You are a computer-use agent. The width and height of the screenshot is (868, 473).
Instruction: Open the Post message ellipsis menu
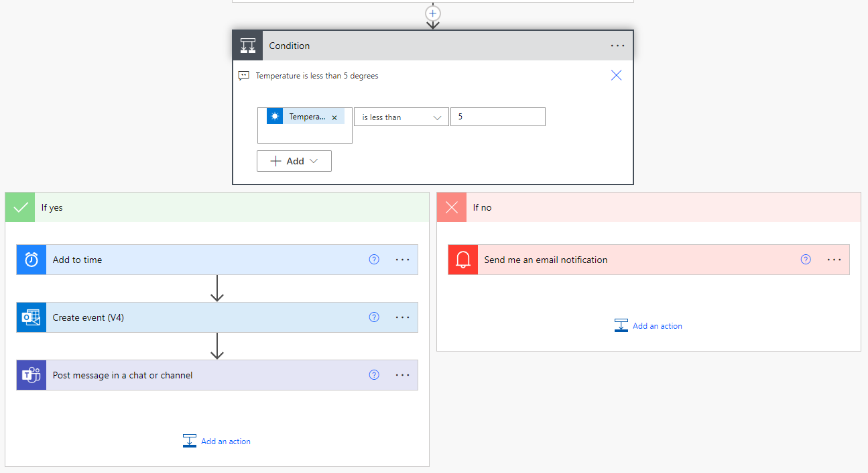[x=403, y=375]
